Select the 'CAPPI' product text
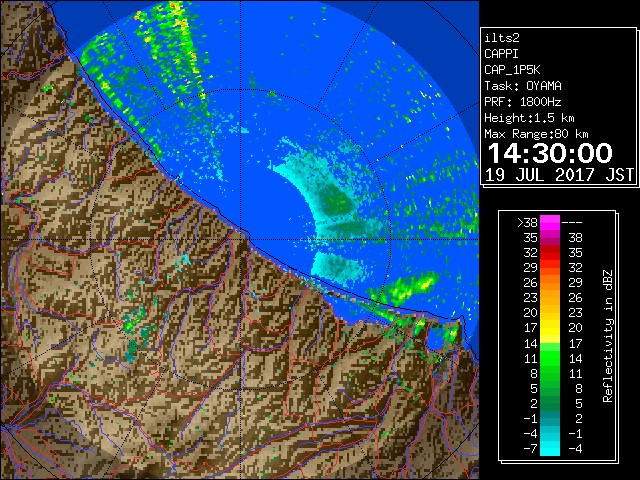Image resolution: width=640 pixels, height=480 pixels. 501,54
